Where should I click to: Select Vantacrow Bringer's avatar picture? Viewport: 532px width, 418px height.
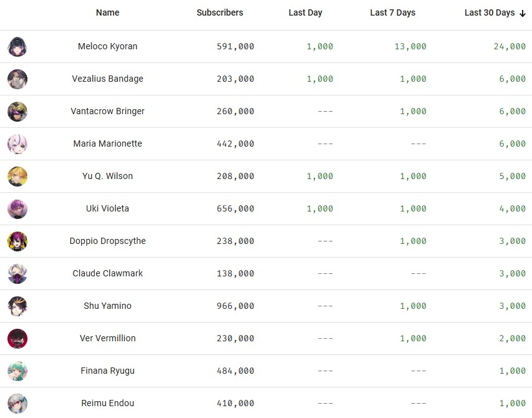pyautogui.click(x=17, y=111)
